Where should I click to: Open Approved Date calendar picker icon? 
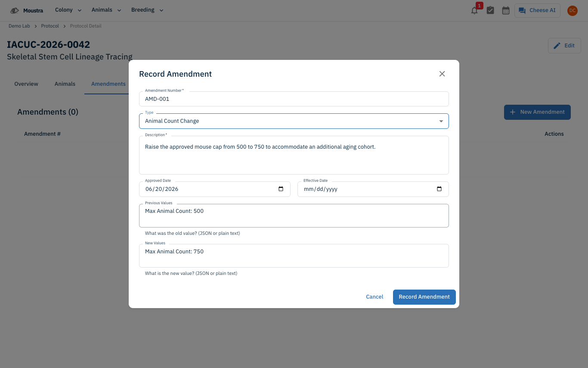click(281, 189)
